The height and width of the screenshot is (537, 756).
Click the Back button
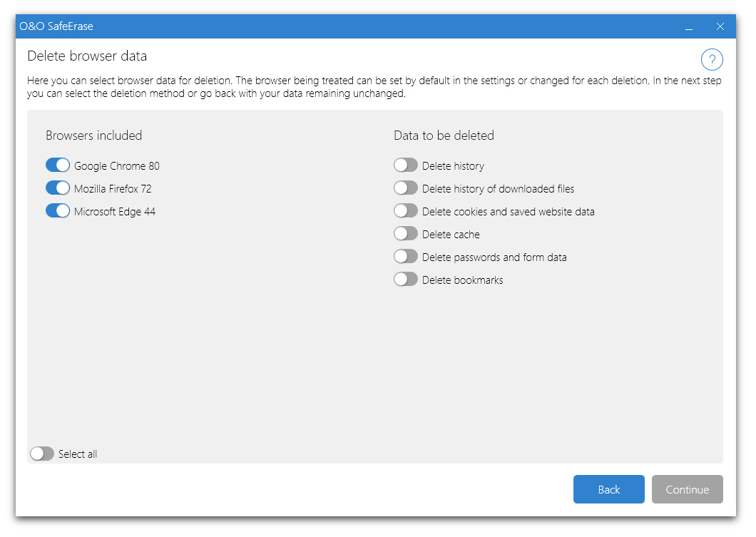pyautogui.click(x=608, y=489)
